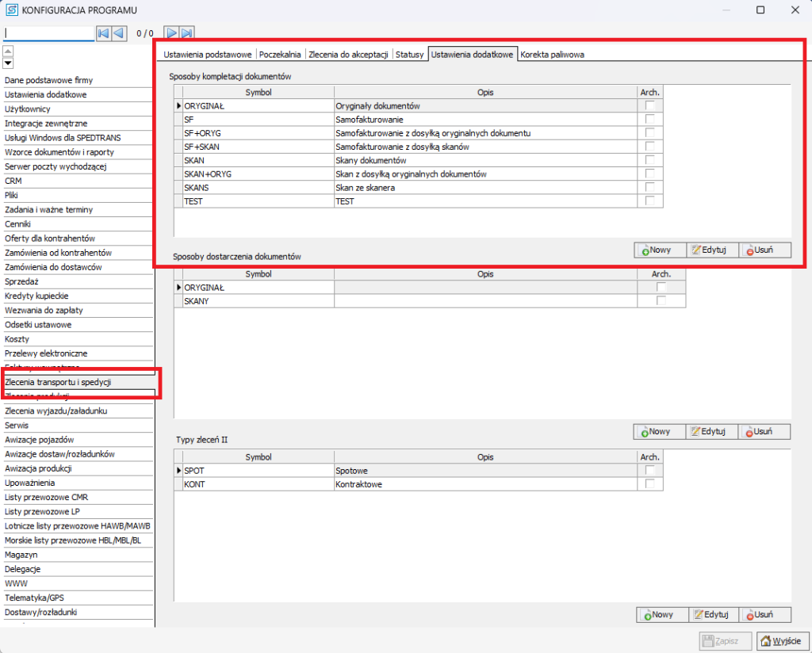Open Magazyn sidebar entry
This screenshot has height=653, width=812.
coord(78,555)
